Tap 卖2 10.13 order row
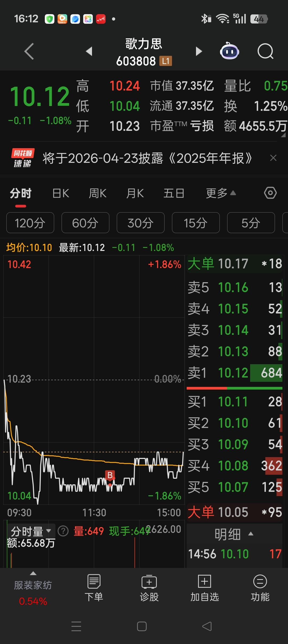Screen dimensions: 288x644 tap(235, 351)
